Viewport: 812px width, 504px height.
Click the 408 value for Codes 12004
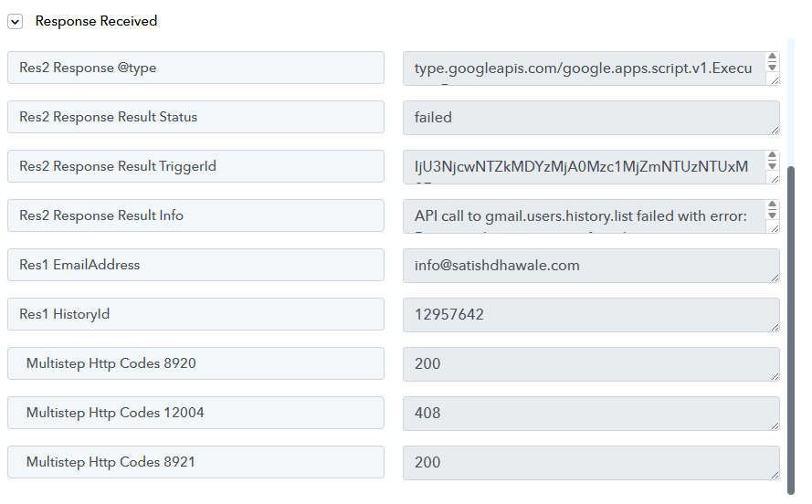(589, 413)
